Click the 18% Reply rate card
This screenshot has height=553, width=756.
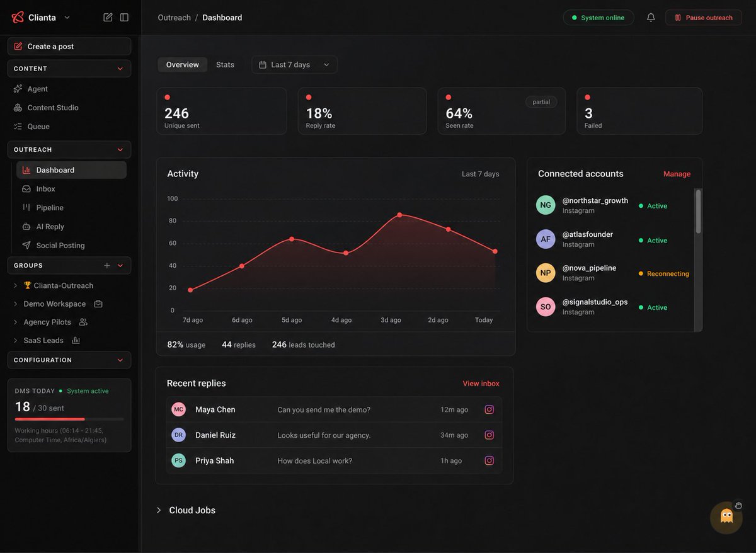[362, 111]
